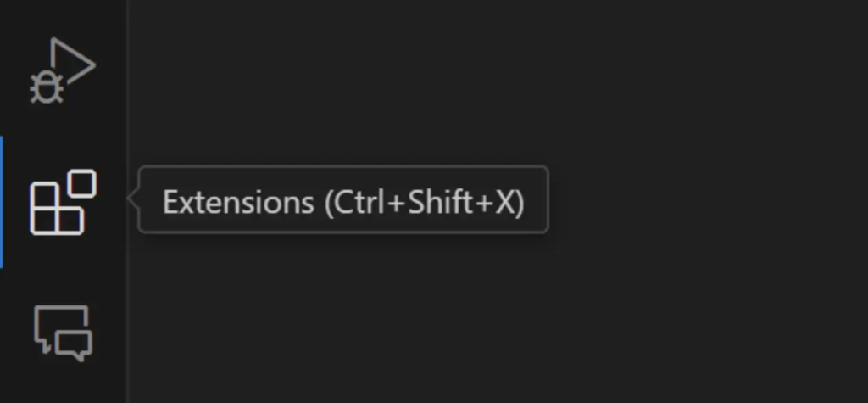The height and width of the screenshot is (403, 868).
Task: Toggle the Chat view visibility
Action: pyautogui.click(x=62, y=332)
